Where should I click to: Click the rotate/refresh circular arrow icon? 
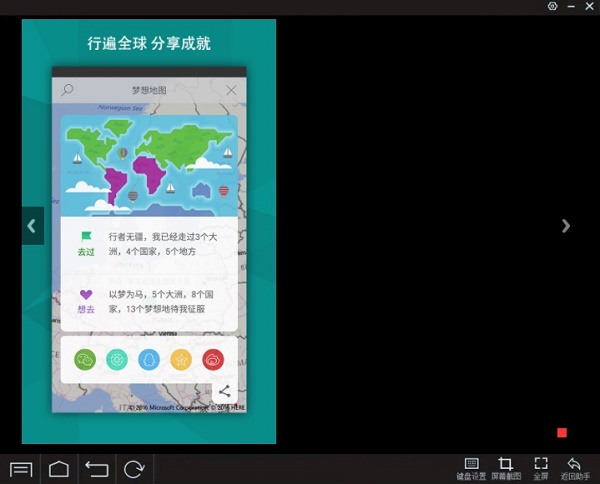133,468
